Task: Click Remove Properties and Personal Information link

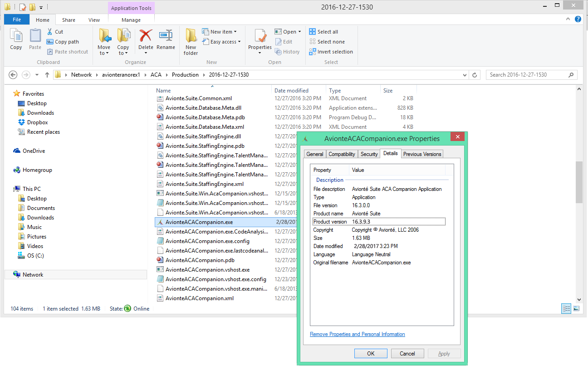Action: pos(358,334)
